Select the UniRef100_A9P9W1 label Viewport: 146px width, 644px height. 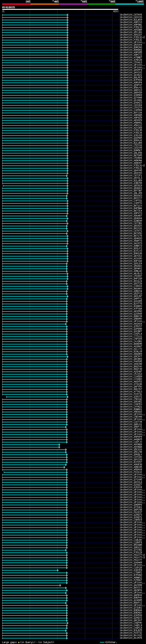131,25
